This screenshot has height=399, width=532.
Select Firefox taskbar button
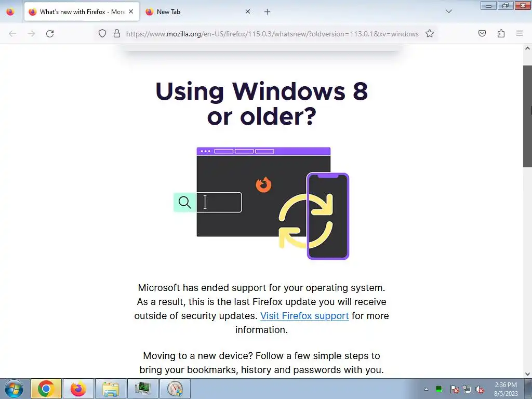pyautogui.click(x=78, y=389)
